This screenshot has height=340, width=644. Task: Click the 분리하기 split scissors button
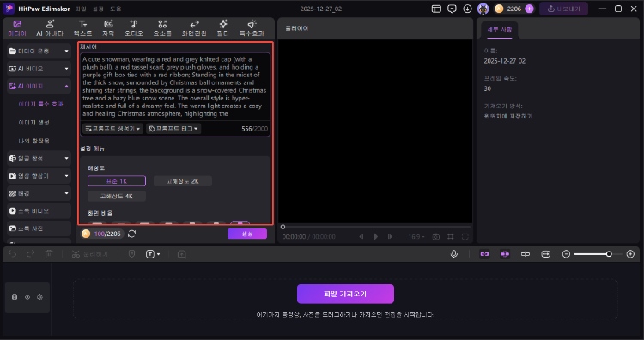click(x=89, y=254)
